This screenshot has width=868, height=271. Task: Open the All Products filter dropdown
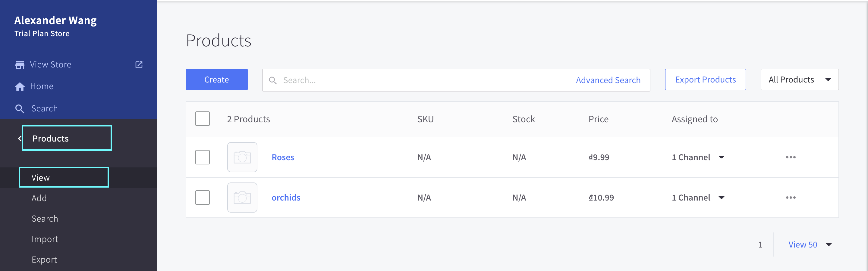[799, 80]
